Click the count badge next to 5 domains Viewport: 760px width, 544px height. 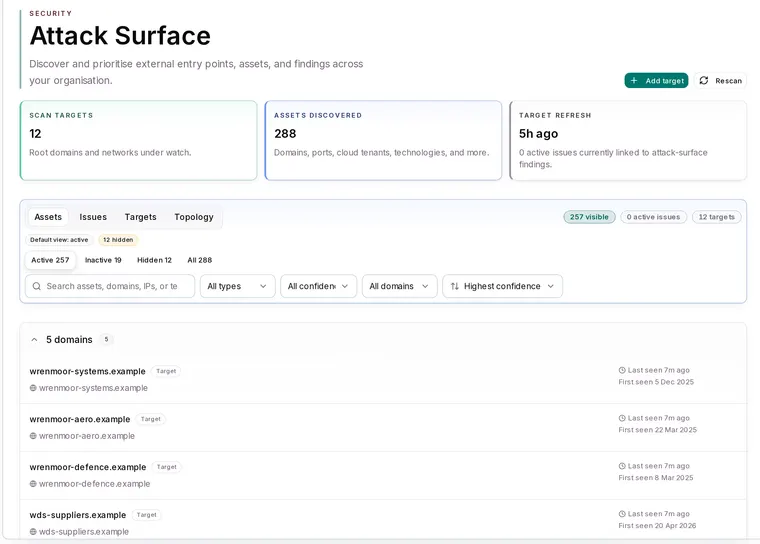point(107,340)
